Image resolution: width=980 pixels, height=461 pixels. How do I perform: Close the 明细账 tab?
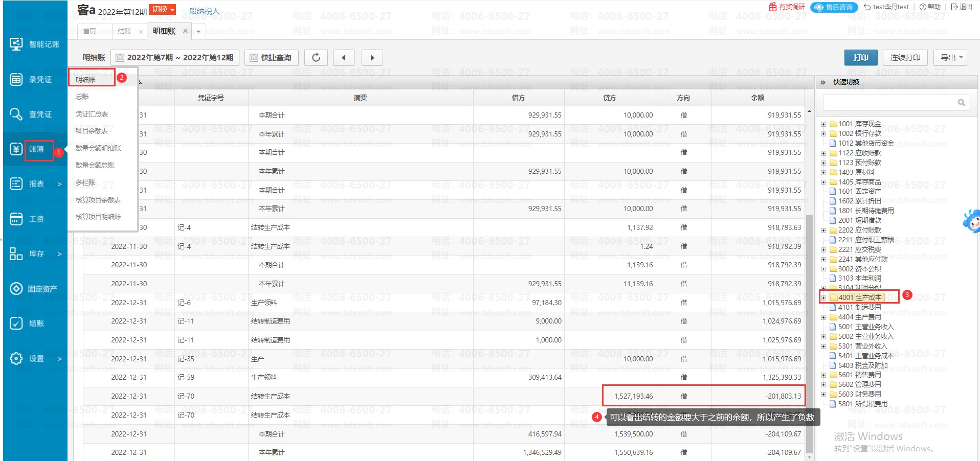pyautogui.click(x=185, y=31)
